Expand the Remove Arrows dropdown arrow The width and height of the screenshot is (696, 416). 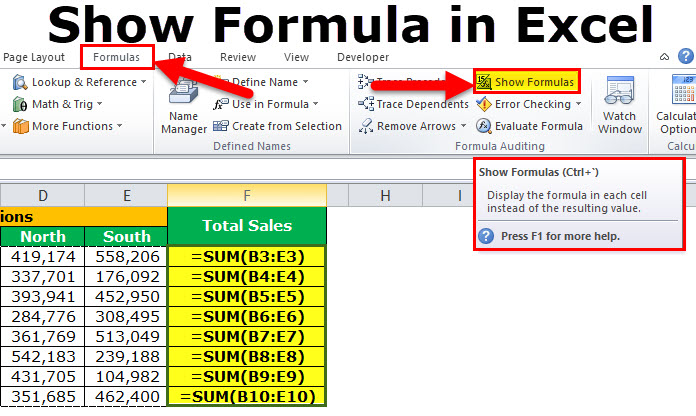pos(463,126)
